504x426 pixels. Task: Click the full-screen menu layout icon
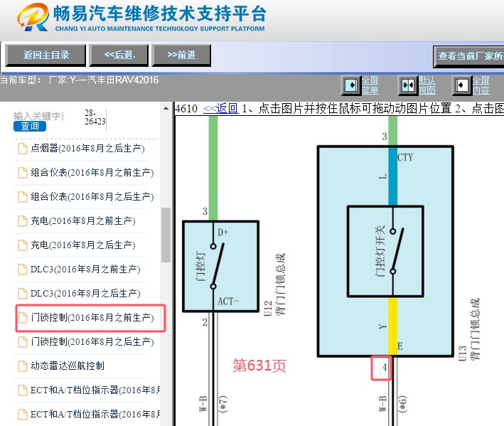(351, 85)
